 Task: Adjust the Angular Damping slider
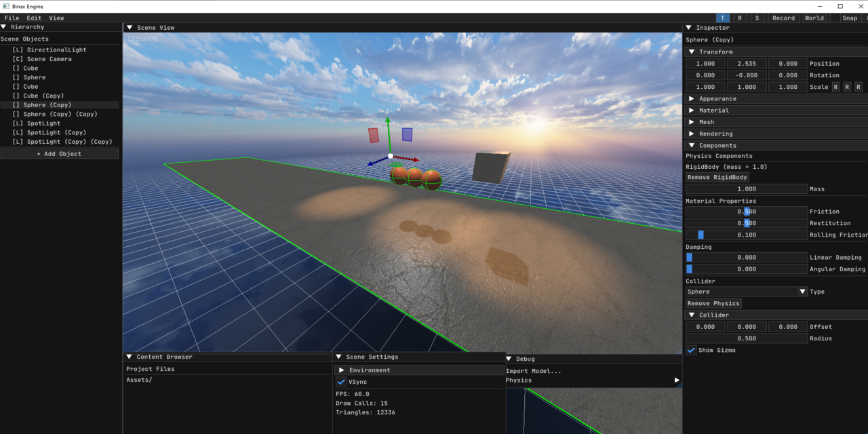click(747, 269)
